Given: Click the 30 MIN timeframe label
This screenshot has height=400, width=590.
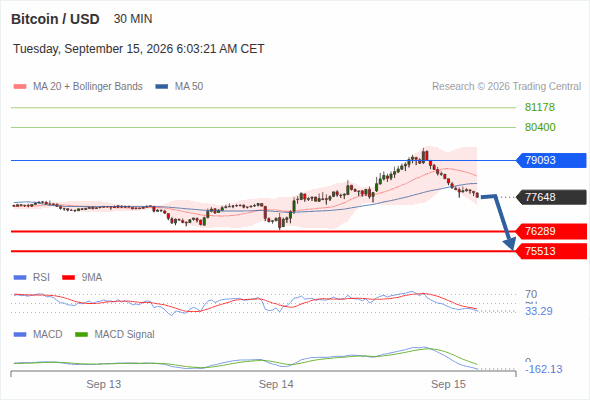Looking at the screenshot, I should pos(133,19).
